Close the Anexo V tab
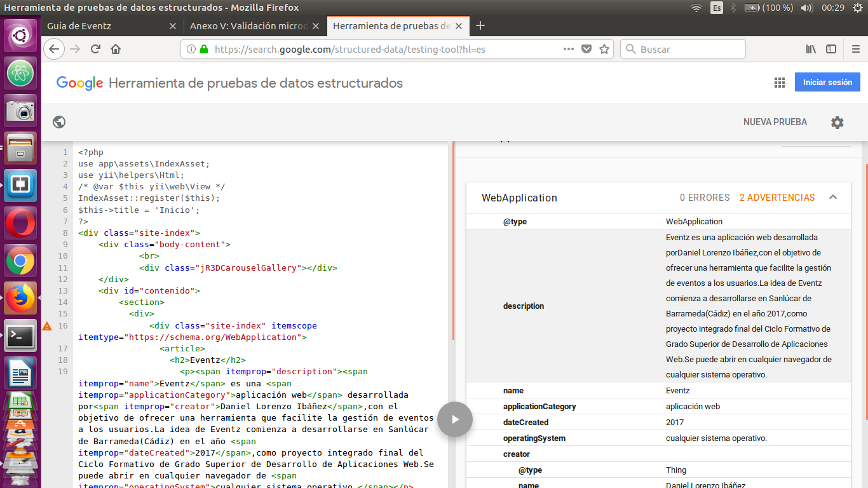The width and height of the screenshot is (868, 488). point(317,26)
